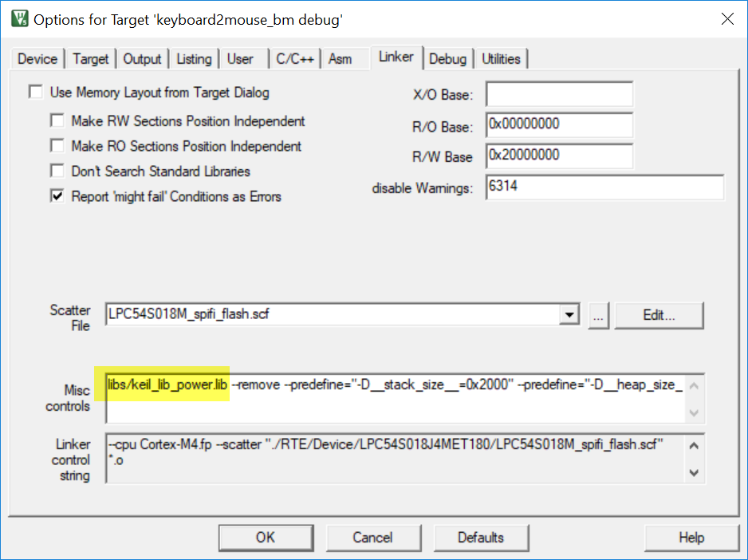Click Misc controls scrollbar down arrow
Image resolution: width=748 pixels, height=560 pixels.
(694, 412)
